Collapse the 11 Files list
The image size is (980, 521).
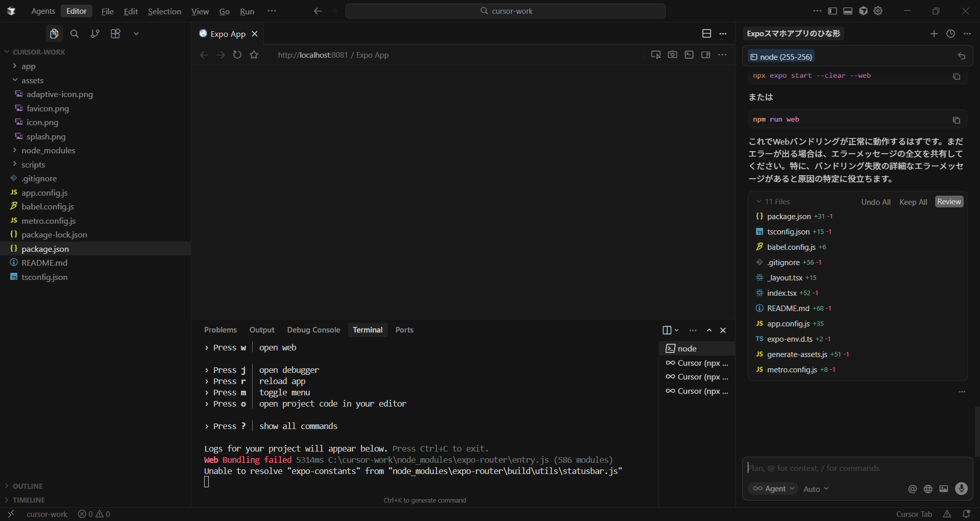click(x=759, y=202)
